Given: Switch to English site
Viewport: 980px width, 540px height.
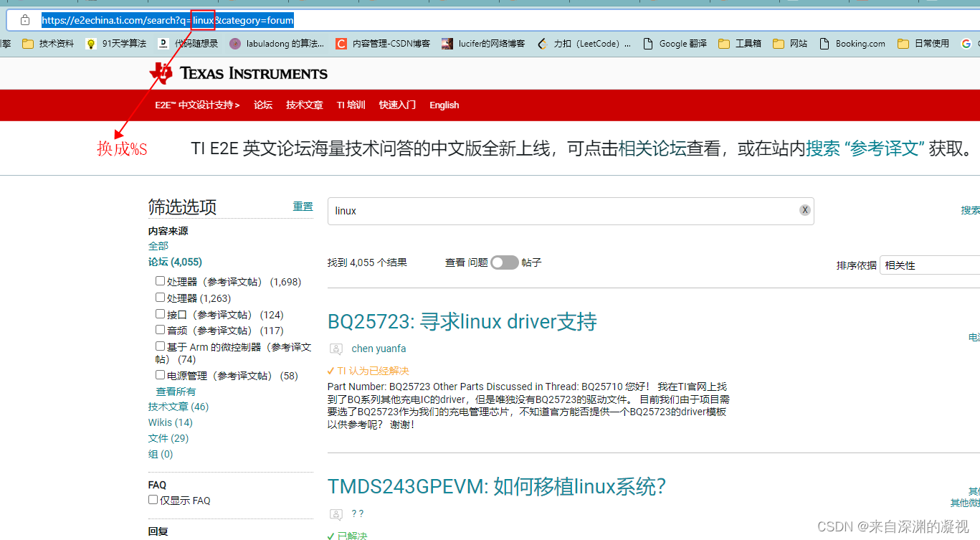Looking at the screenshot, I should 444,105.
